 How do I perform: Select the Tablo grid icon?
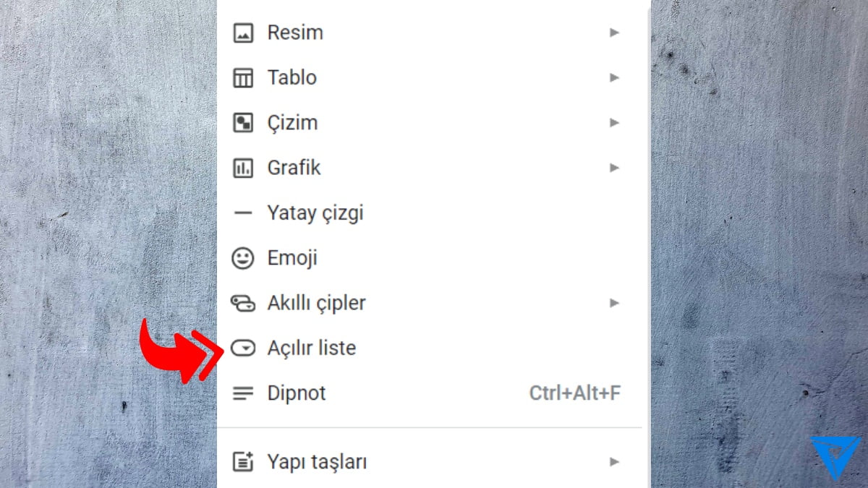tap(244, 77)
